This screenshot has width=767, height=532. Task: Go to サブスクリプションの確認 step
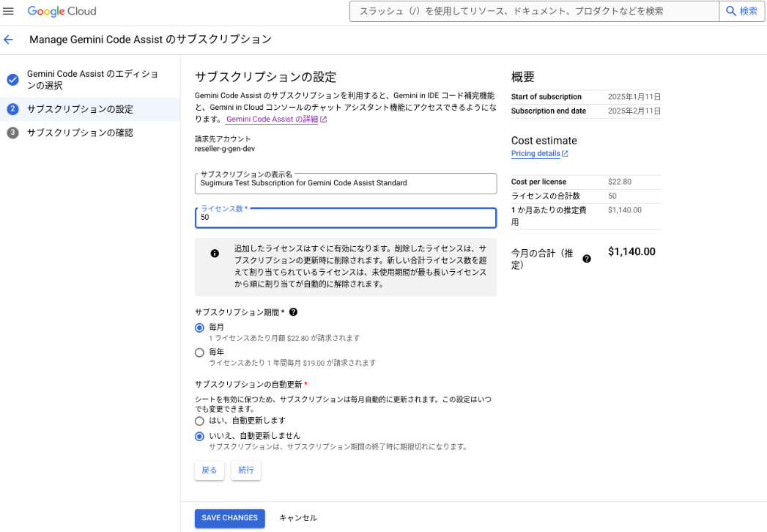80,133
